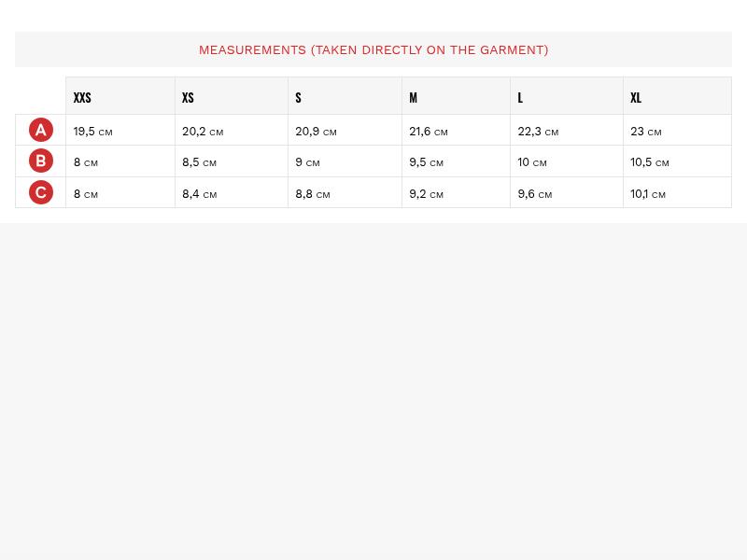
Task: Click the 21,6 cm measurement cell
Action: point(429,131)
